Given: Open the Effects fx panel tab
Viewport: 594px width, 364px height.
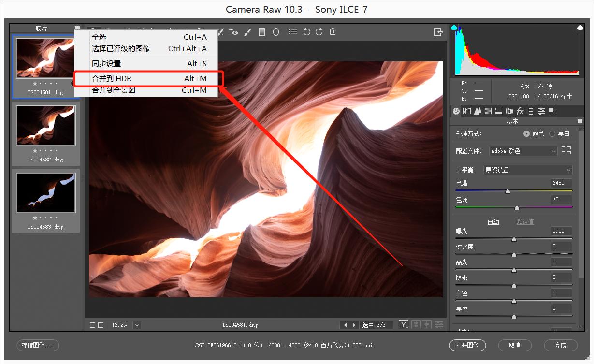Looking at the screenshot, I should coord(520,111).
